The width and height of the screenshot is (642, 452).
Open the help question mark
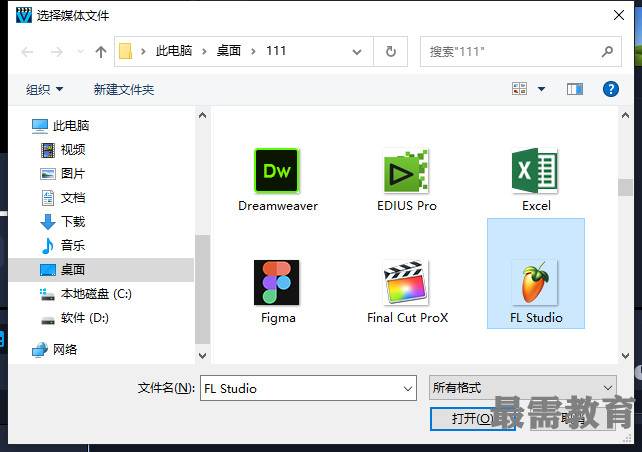click(x=610, y=89)
